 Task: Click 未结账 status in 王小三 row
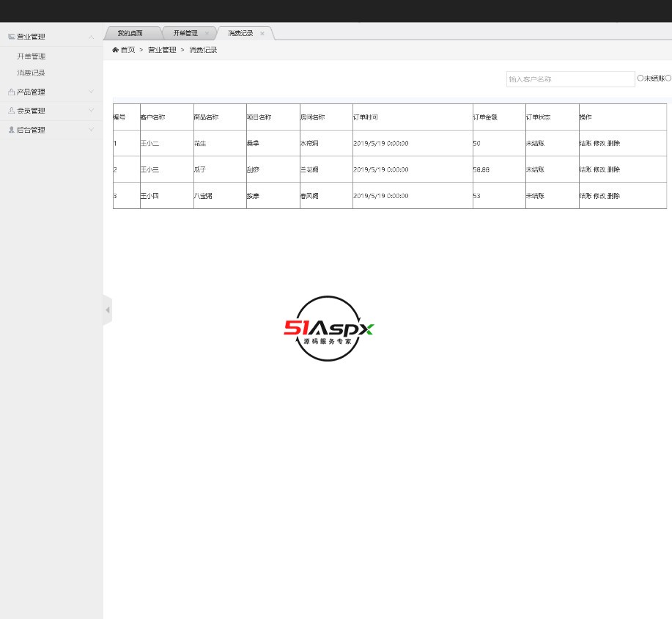535,169
